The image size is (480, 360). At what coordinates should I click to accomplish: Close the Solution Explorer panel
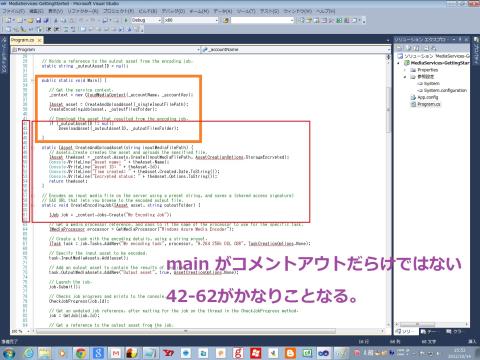466,40
